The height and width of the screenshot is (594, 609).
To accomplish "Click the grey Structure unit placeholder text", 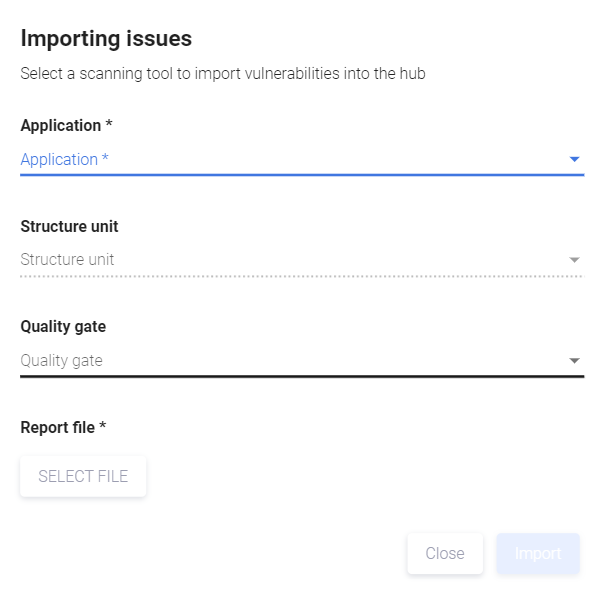I will [x=67, y=260].
